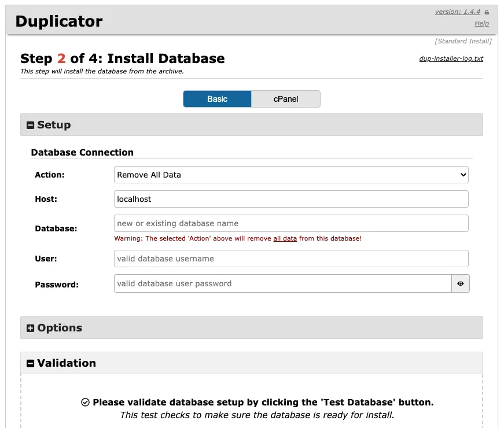The height and width of the screenshot is (428, 504).
Task: Collapse the Setup section minus icon
Action: tap(30, 125)
